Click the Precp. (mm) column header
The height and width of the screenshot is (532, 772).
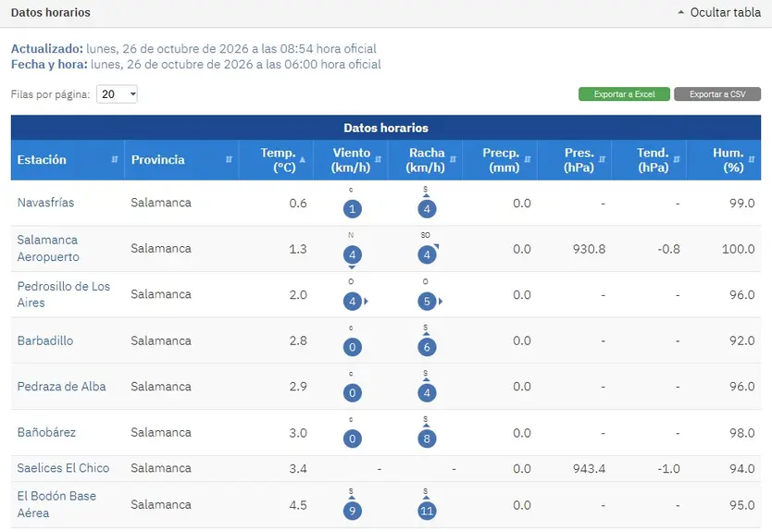tap(500, 160)
